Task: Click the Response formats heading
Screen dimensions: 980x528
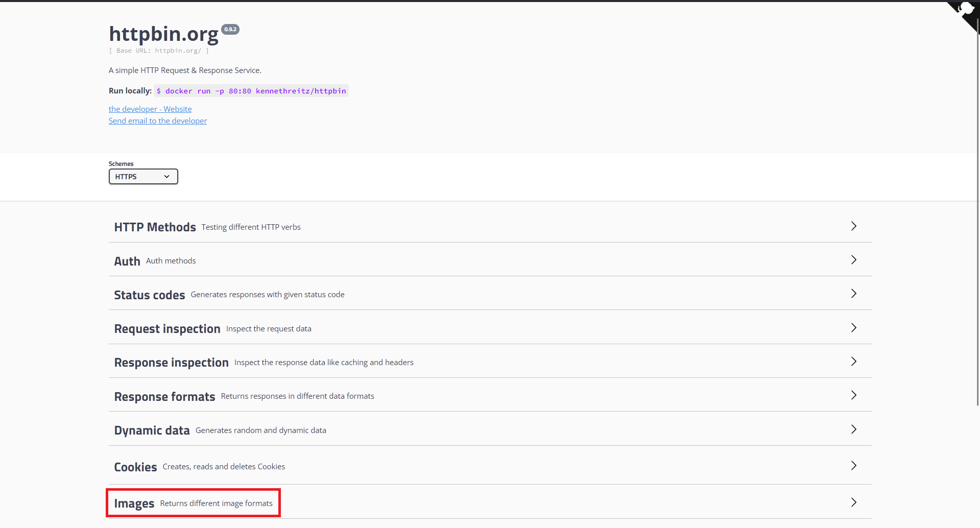Action: [164, 397]
